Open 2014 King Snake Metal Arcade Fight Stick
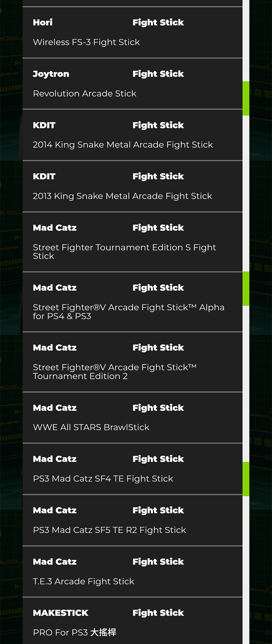This screenshot has width=272, height=644. 123,145
